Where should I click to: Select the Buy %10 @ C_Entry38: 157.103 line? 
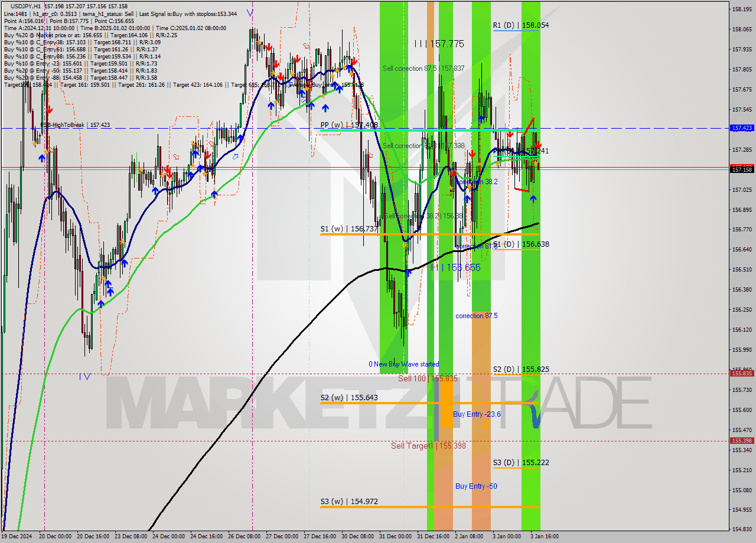[x=82, y=42]
